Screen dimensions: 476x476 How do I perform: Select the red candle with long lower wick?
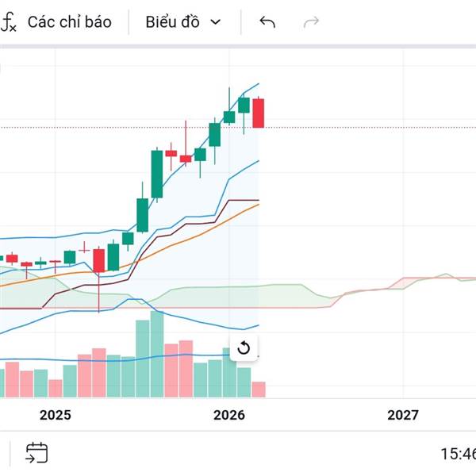(x=99, y=260)
